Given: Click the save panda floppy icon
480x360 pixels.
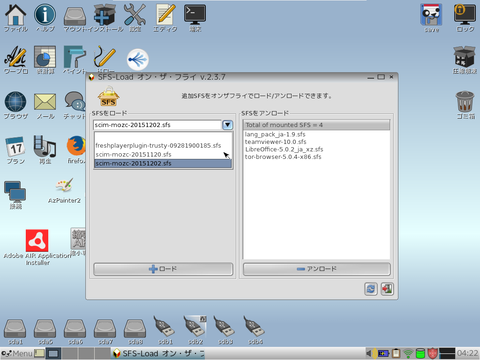Looking at the screenshot, I should click(431, 15).
